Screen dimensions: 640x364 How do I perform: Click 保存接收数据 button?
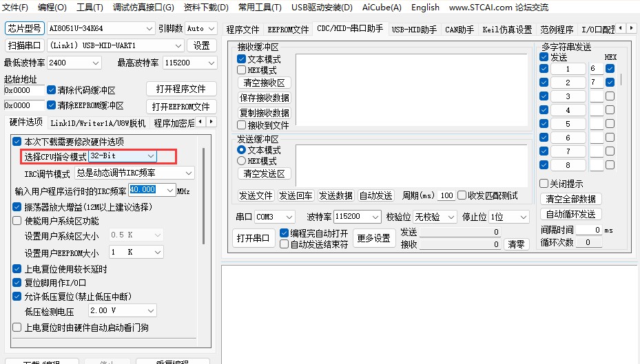click(x=264, y=98)
